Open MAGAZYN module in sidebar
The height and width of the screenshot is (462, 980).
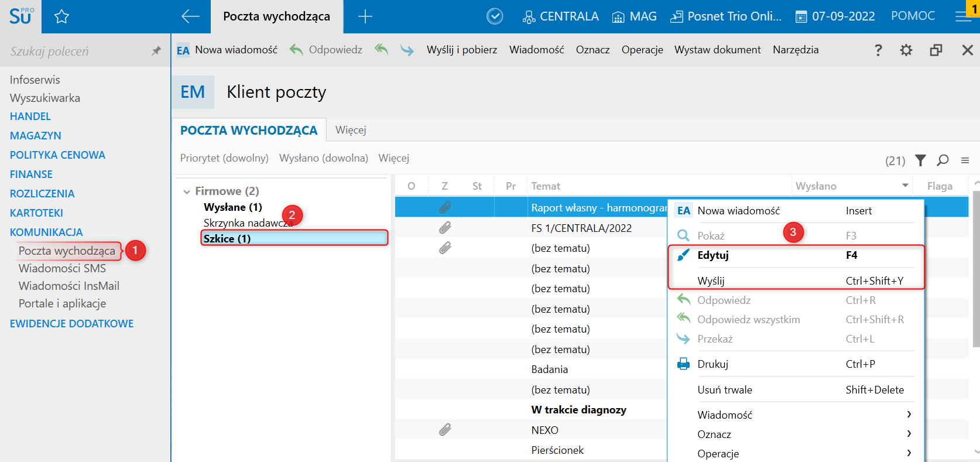pyautogui.click(x=36, y=136)
